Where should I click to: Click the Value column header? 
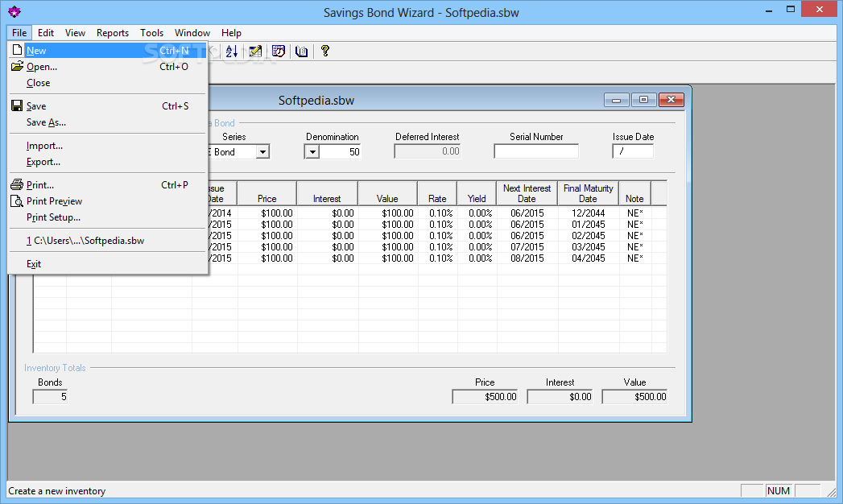click(387, 193)
